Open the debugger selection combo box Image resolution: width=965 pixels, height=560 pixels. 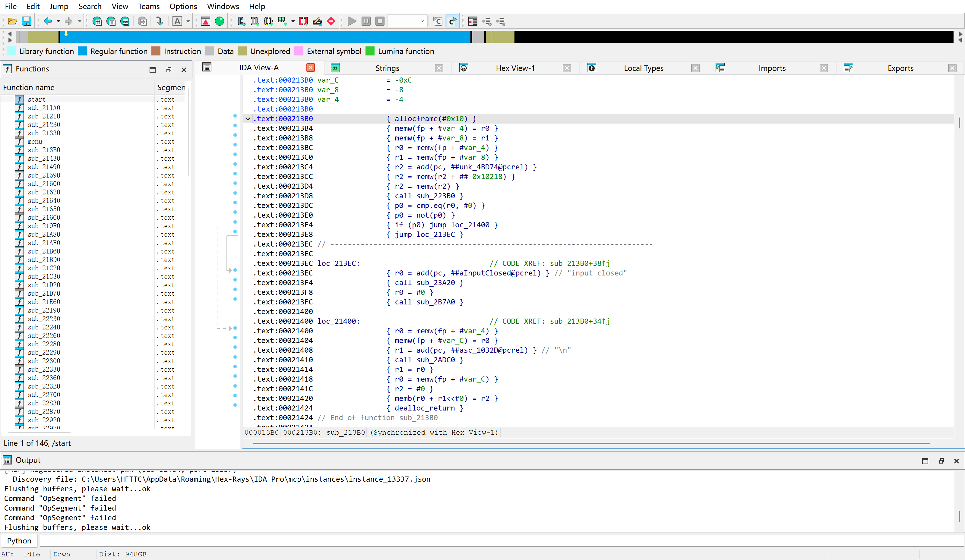click(x=407, y=21)
